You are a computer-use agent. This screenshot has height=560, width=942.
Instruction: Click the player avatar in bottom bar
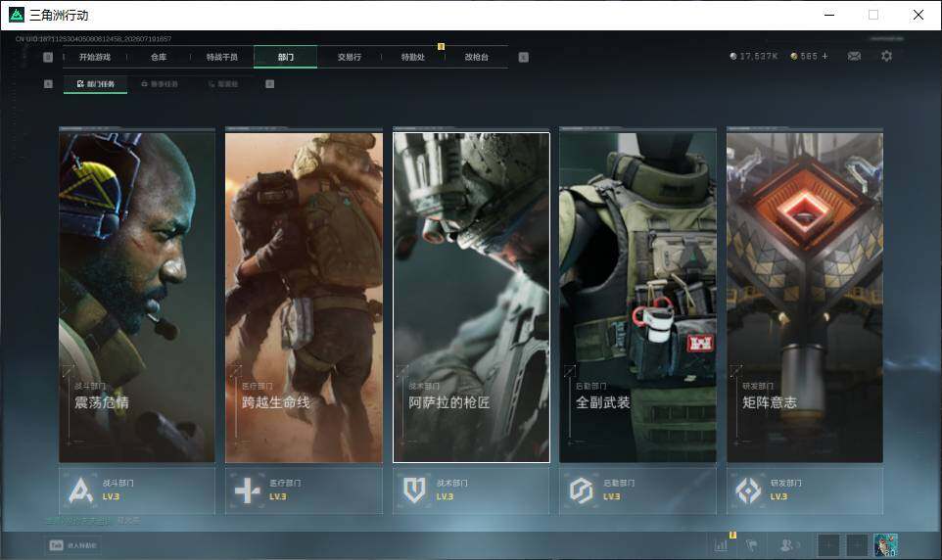tap(885, 545)
